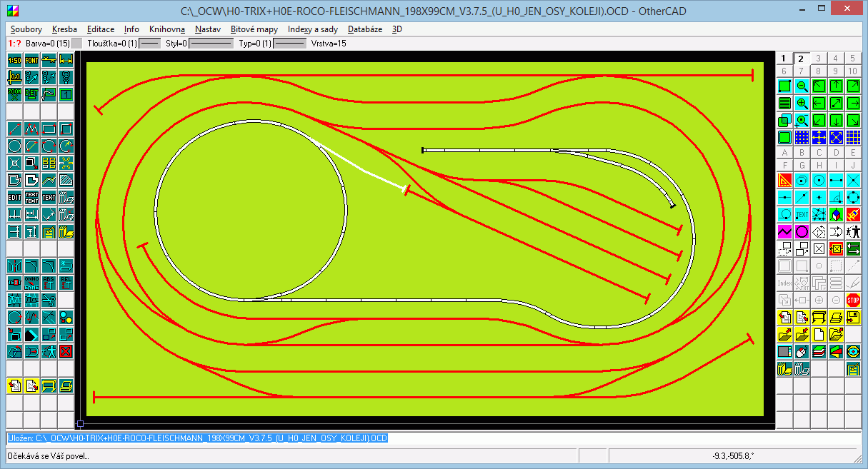
Task: Click the Typ line type preview
Action: pyautogui.click(x=290, y=44)
